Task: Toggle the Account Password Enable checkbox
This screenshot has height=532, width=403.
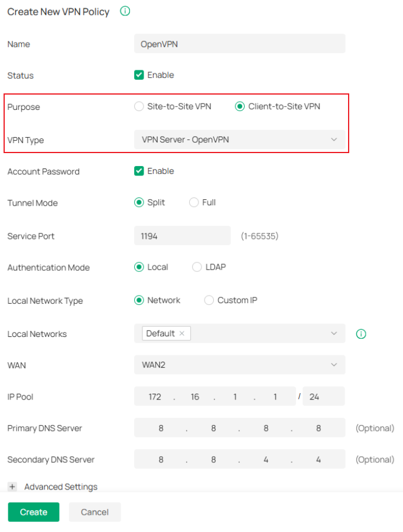Action: pyautogui.click(x=139, y=171)
